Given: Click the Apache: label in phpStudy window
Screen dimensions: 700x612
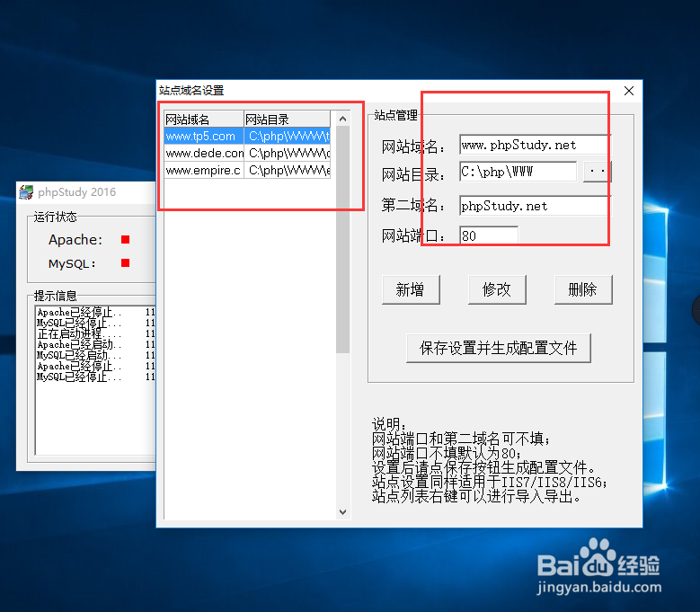Looking at the screenshot, I should pyautogui.click(x=75, y=240).
